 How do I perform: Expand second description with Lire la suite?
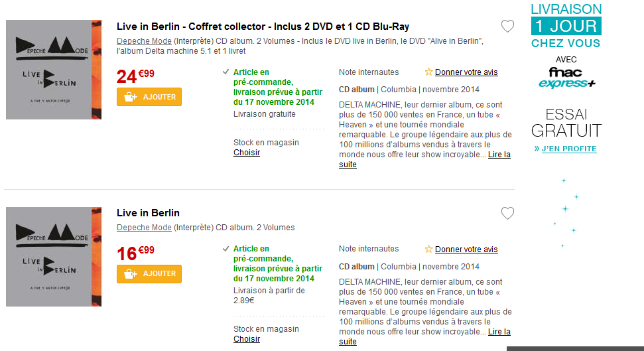pos(499,332)
